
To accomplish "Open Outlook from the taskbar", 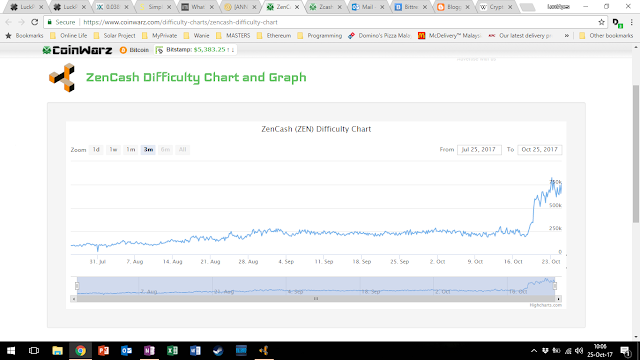I will [127, 351].
